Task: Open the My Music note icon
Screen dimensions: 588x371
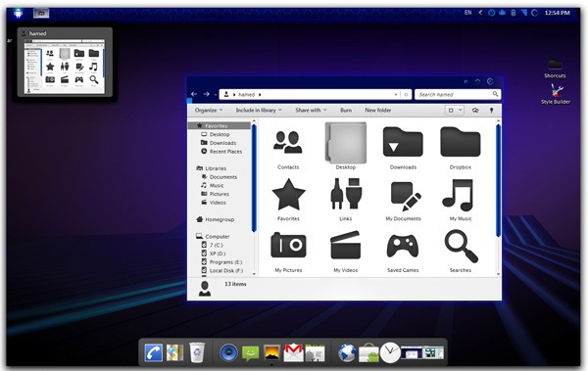Action: click(459, 195)
